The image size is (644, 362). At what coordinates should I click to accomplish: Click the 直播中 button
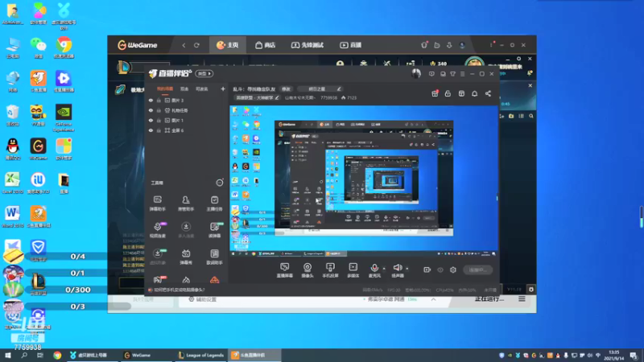point(477,270)
